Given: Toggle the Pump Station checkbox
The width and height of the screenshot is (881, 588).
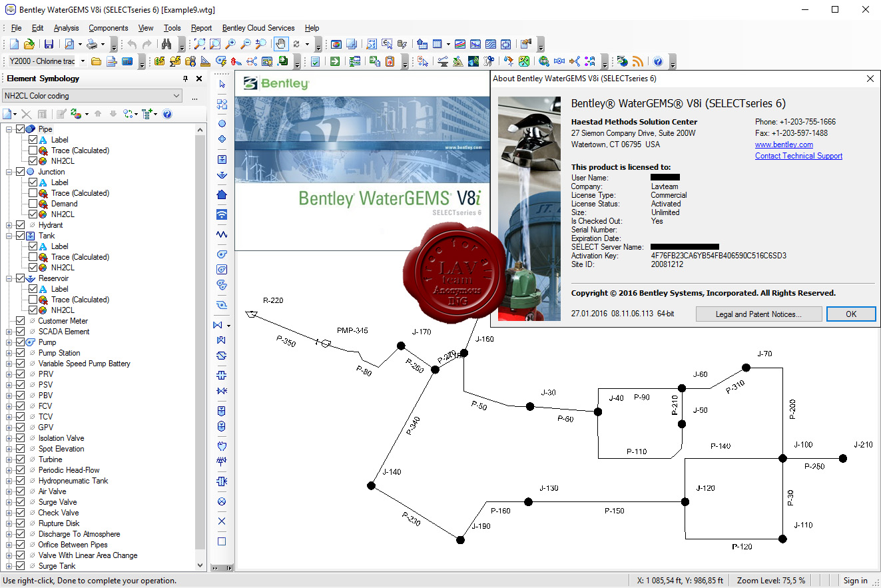Looking at the screenshot, I should 21,353.
